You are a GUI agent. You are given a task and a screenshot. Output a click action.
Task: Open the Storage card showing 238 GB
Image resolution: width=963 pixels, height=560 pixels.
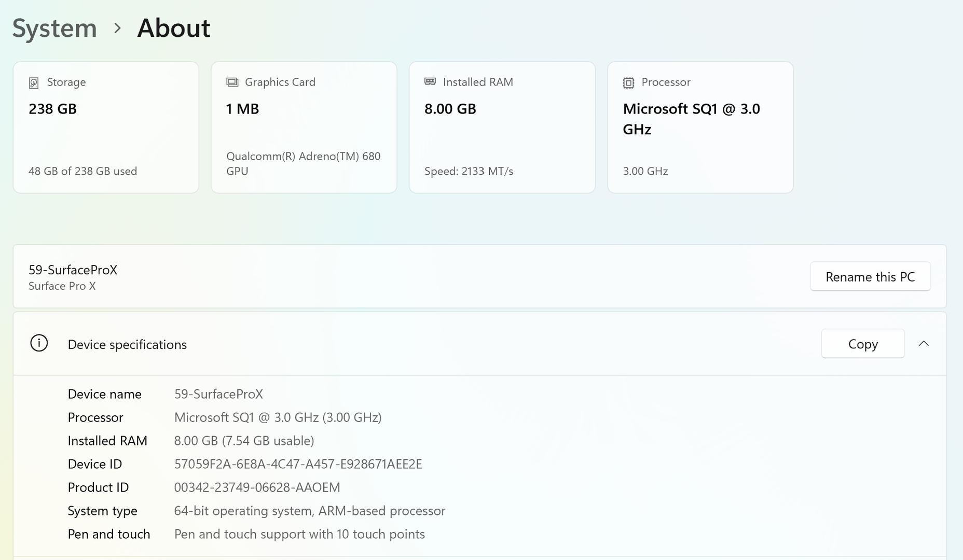point(106,128)
